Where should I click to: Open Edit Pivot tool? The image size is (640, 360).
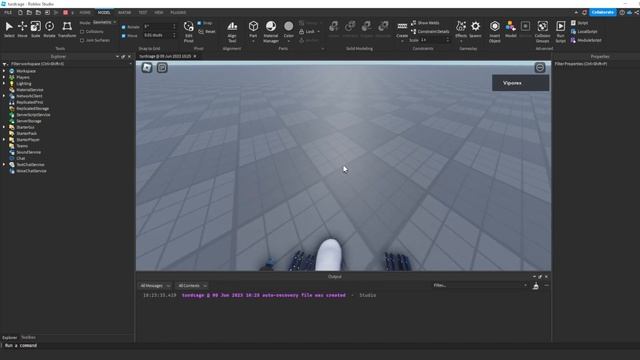[x=189, y=31]
